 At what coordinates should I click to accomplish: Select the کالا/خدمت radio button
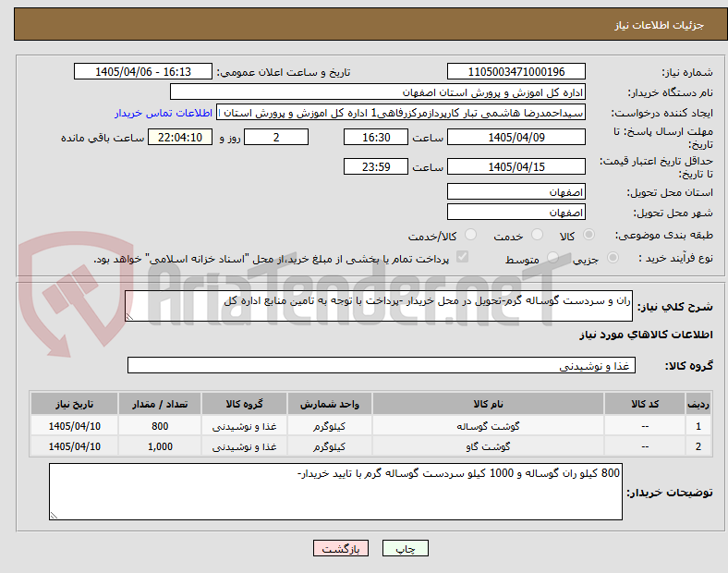[x=471, y=235]
